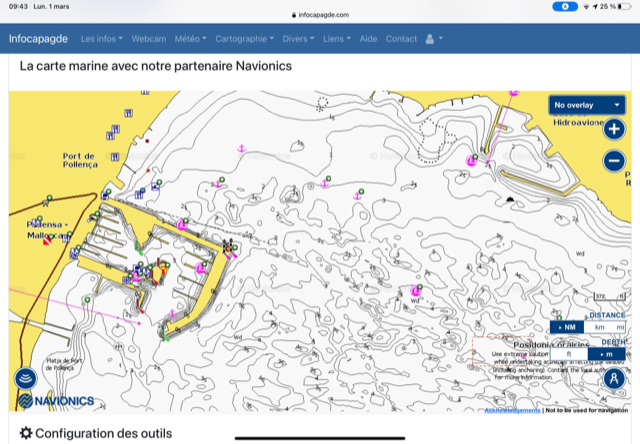Set distance unit to NM

(x=567, y=327)
